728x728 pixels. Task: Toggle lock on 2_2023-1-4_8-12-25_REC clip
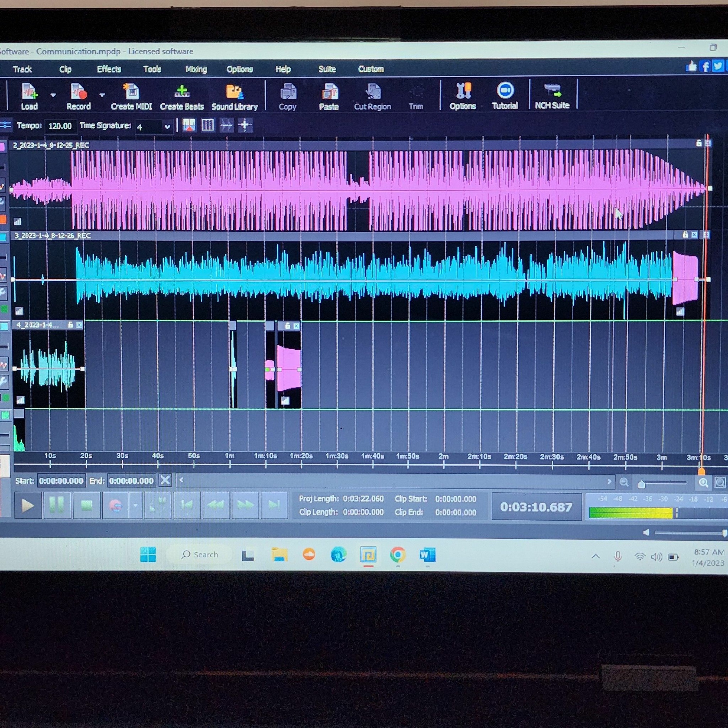pos(699,143)
